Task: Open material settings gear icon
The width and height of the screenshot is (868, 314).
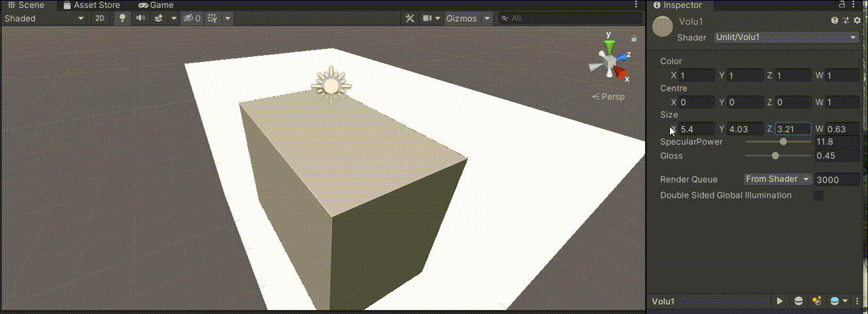Action: pos(857,21)
